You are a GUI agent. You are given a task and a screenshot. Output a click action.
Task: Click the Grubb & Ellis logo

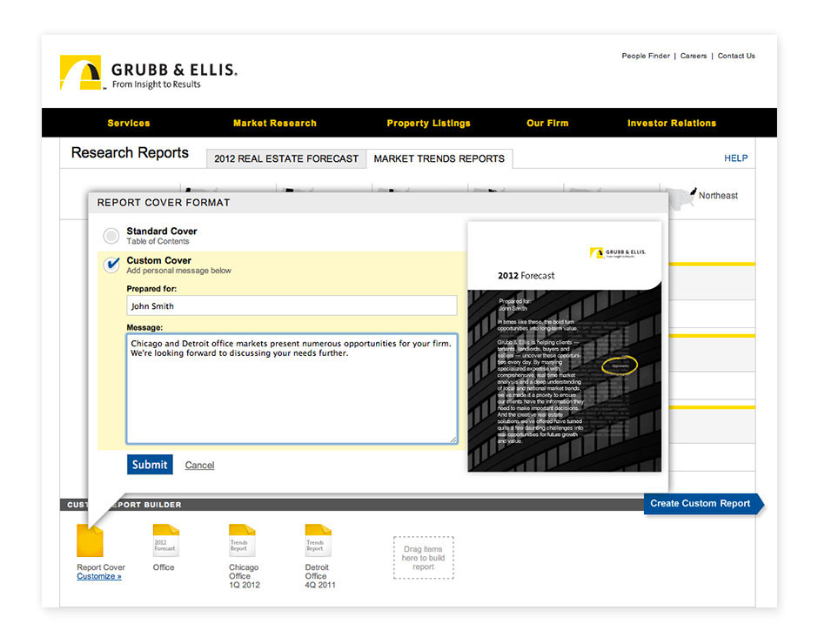148,72
